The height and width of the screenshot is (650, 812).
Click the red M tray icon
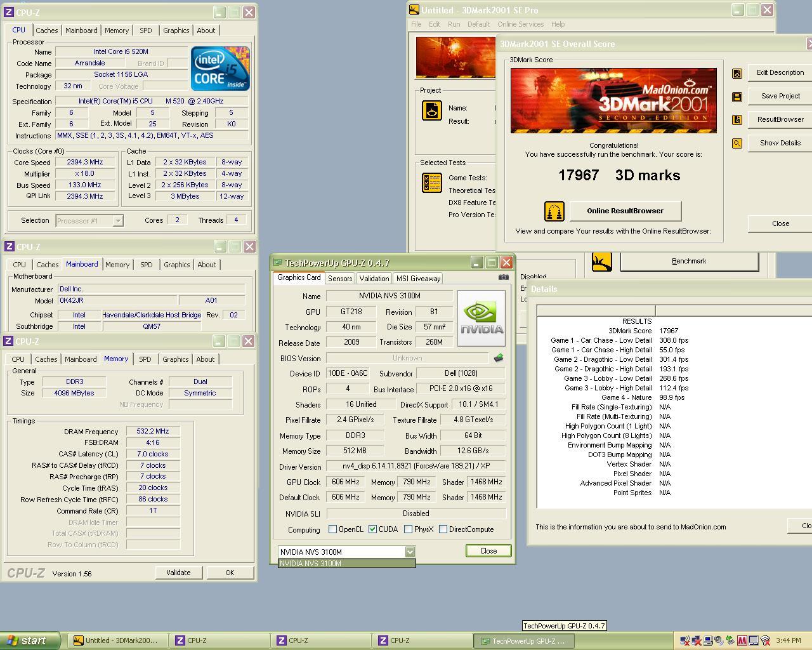(x=742, y=640)
